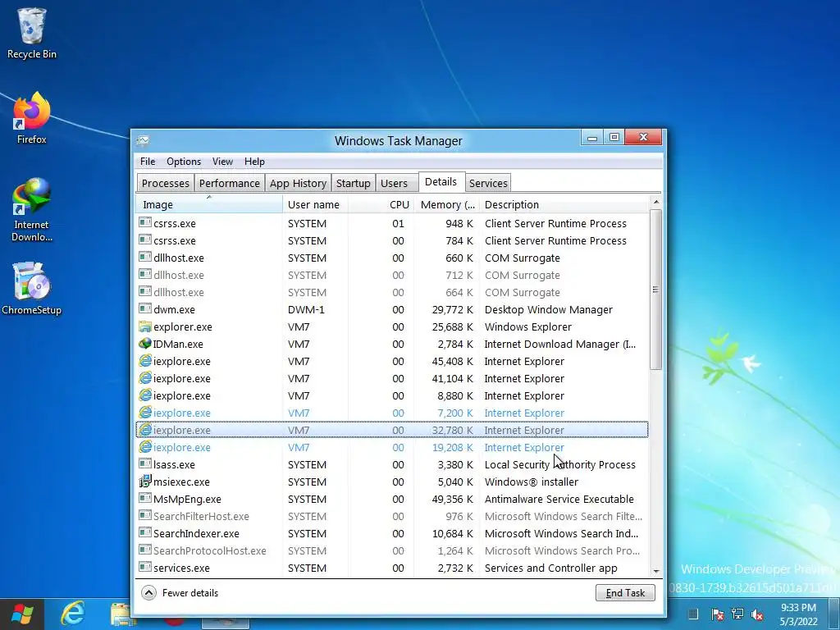Screen dimensions: 840x630
Task: Click the SearchIndexer.exe process icon
Action: coord(144,532)
